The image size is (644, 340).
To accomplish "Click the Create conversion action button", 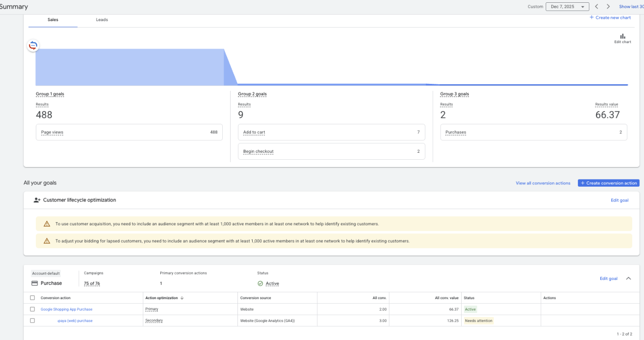I will coord(608,183).
